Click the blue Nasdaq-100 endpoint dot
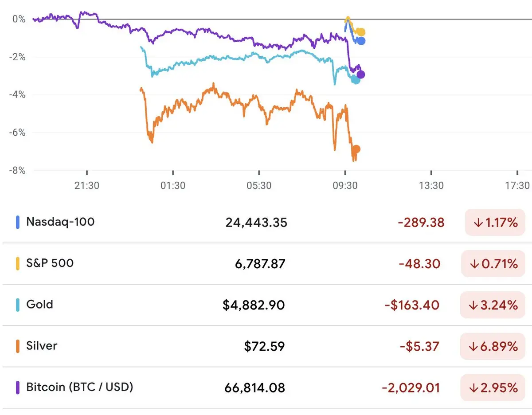532x415 pixels. (361, 41)
